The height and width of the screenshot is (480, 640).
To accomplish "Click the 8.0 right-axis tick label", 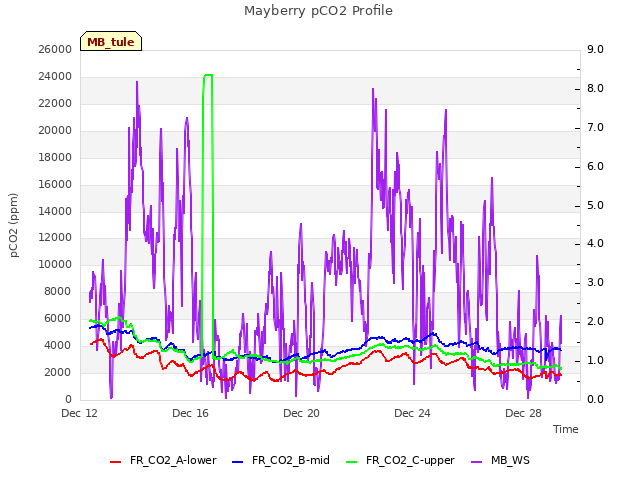I will 595,89.
